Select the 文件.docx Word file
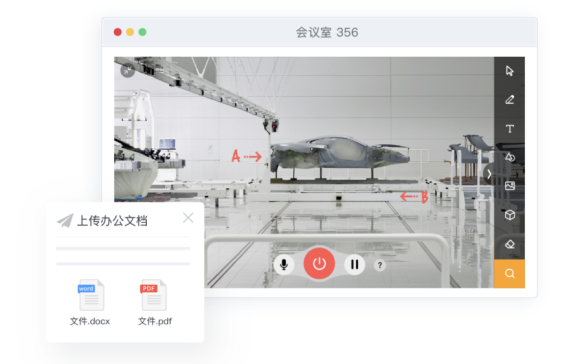Image resolution: width=580 pixels, height=364 pixels. pyautogui.click(x=91, y=302)
